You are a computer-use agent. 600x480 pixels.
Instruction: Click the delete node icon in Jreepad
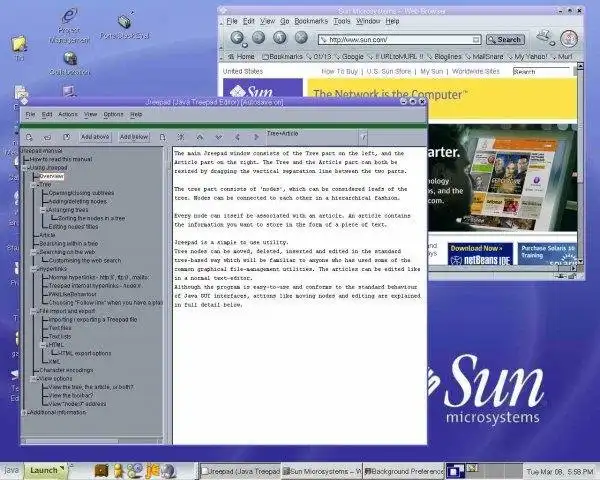pyautogui.click(x=181, y=137)
